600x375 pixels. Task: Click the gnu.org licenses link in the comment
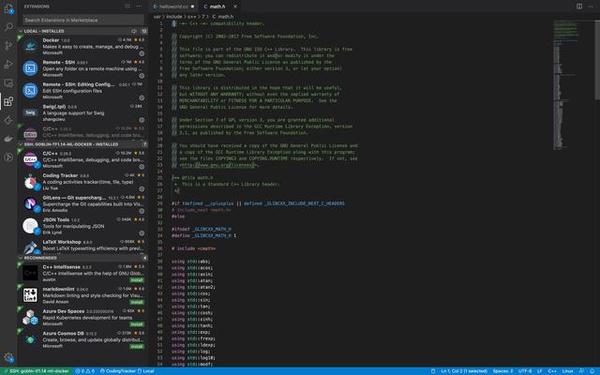[x=218, y=165]
